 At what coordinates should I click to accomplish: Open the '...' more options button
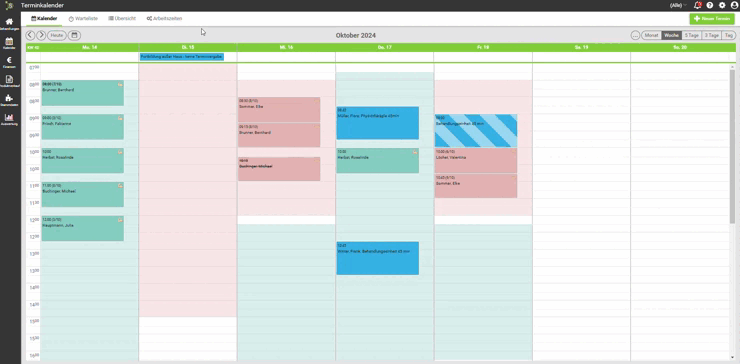635,35
